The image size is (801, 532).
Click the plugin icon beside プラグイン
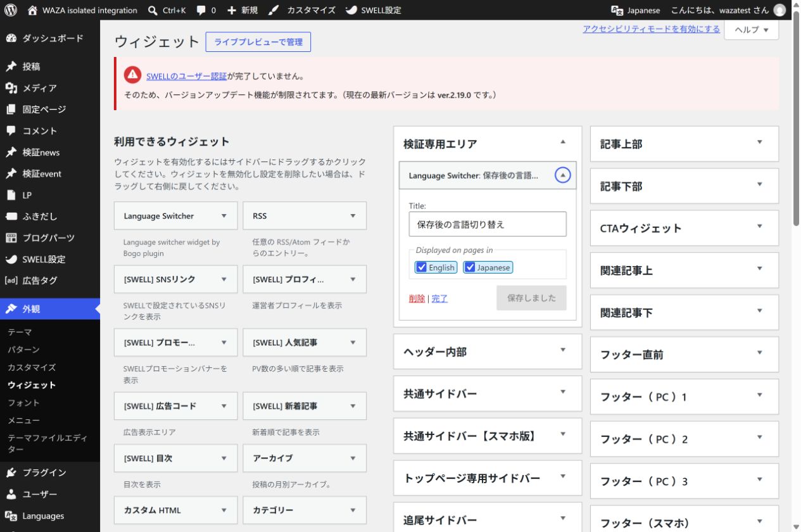(x=11, y=472)
